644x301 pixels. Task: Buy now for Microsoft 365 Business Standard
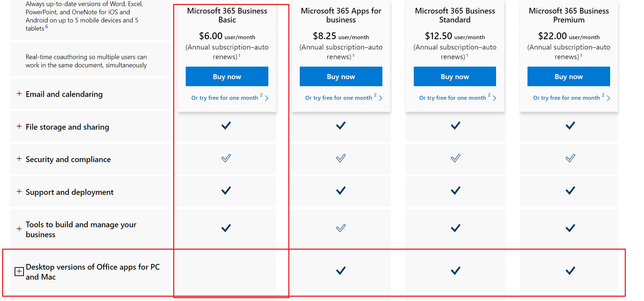click(455, 77)
